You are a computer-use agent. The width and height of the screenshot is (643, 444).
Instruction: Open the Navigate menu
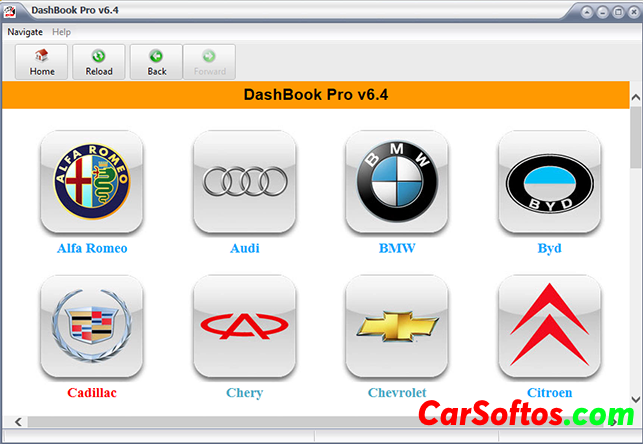(x=25, y=32)
